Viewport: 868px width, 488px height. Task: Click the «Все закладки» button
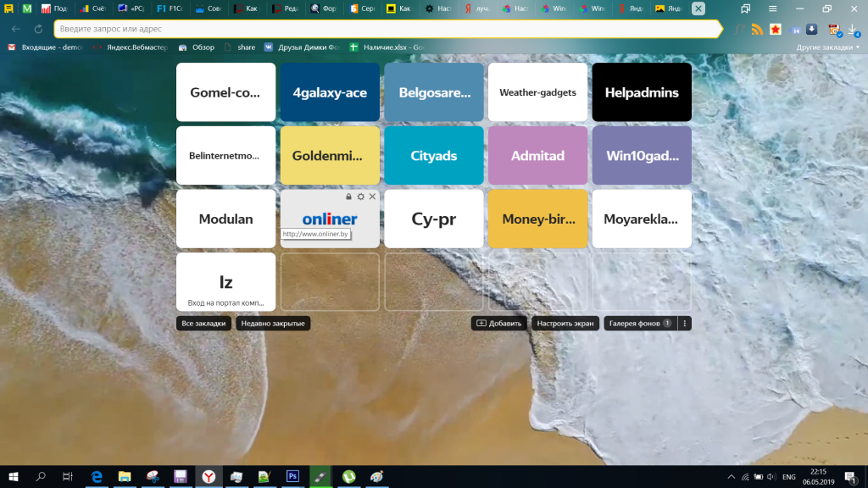(x=203, y=323)
